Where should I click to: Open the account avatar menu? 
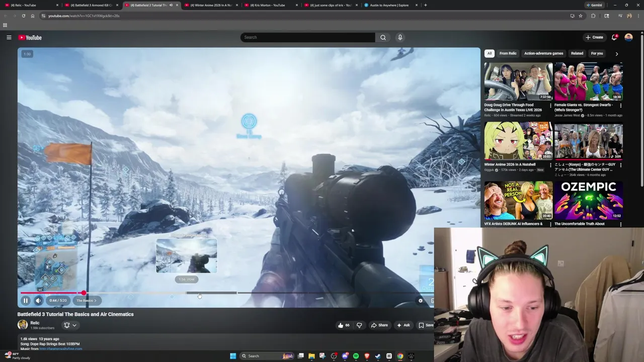click(x=628, y=37)
